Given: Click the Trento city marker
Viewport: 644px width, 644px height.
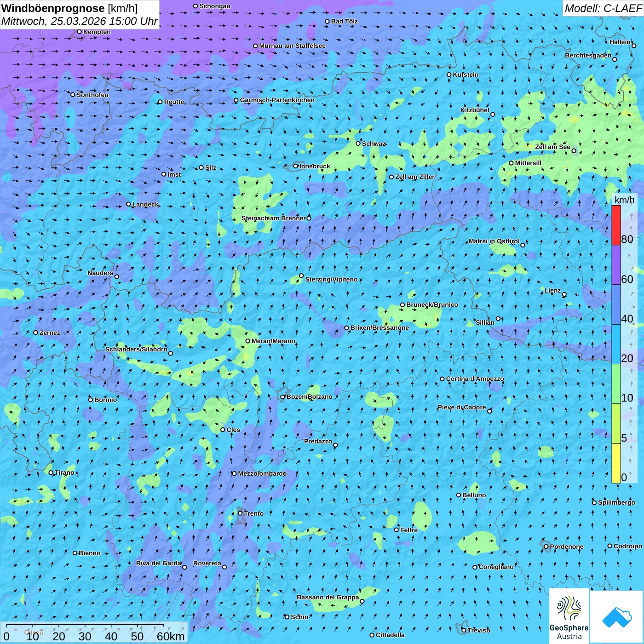Looking at the screenshot, I should tap(240, 513).
